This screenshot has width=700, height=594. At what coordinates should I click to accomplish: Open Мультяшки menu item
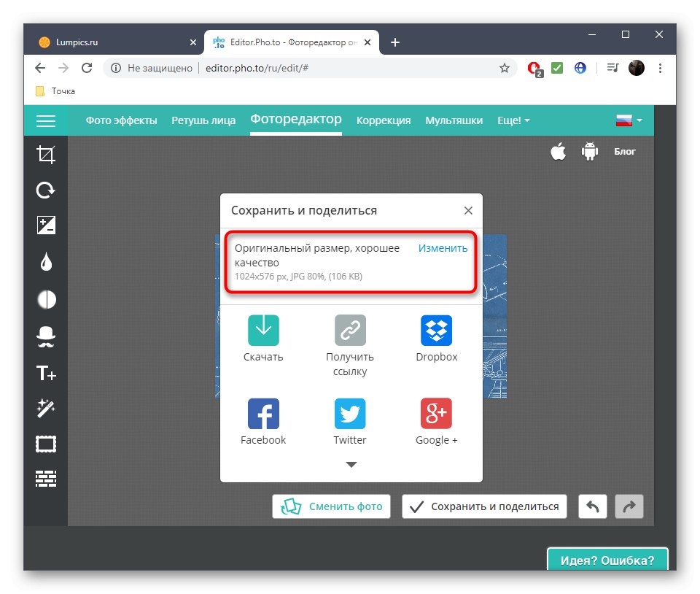454,120
